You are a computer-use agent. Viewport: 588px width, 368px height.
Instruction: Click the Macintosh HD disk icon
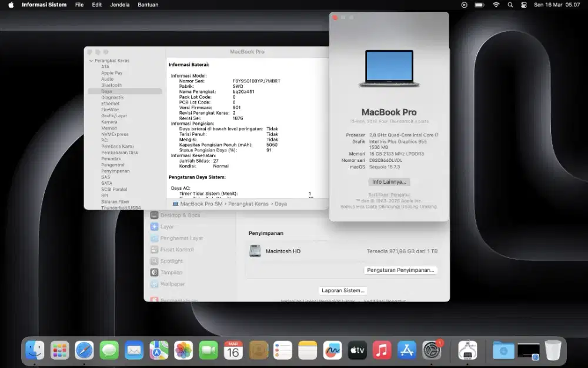tap(255, 250)
